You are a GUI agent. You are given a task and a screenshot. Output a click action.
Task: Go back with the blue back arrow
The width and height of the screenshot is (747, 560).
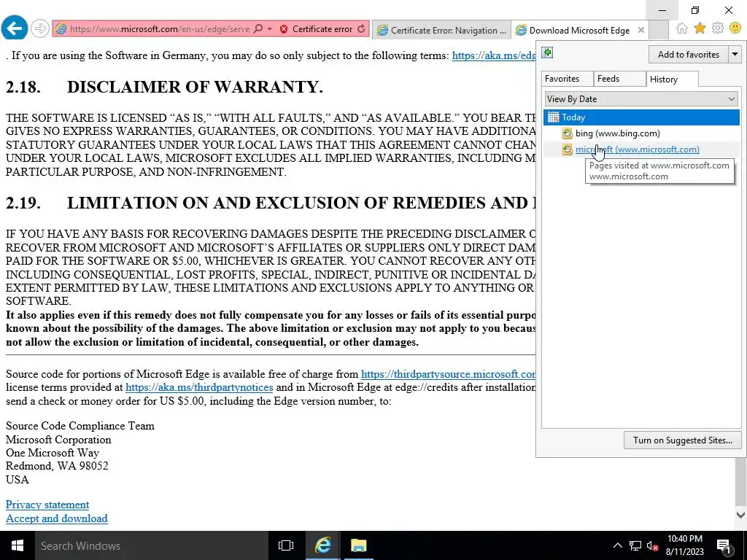point(15,28)
